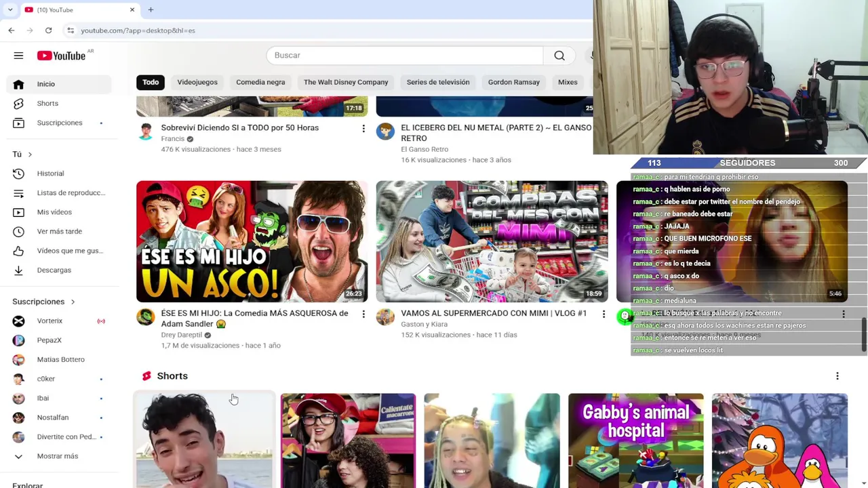
Task: Select the Comedia negra filter chip
Action: [x=260, y=82]
